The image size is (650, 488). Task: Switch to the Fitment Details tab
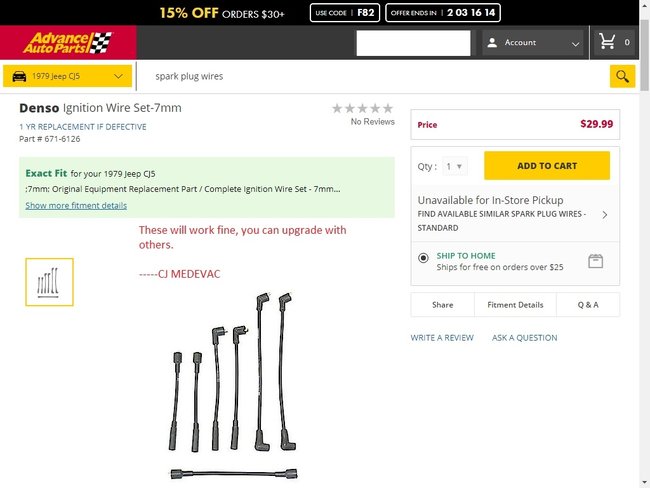(515, 305)
